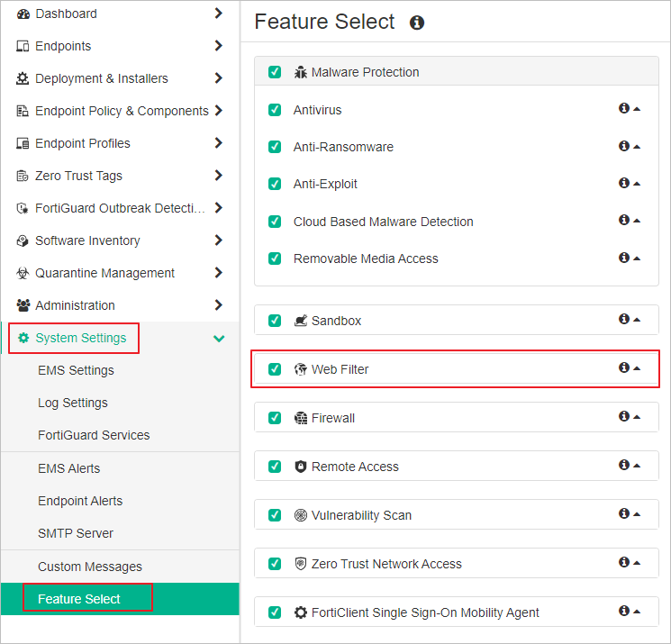The width and height of the screenshot is (671, 644).
Task: Click the Endpoint Policy & Components icon
Action: [x=23, y=112]
